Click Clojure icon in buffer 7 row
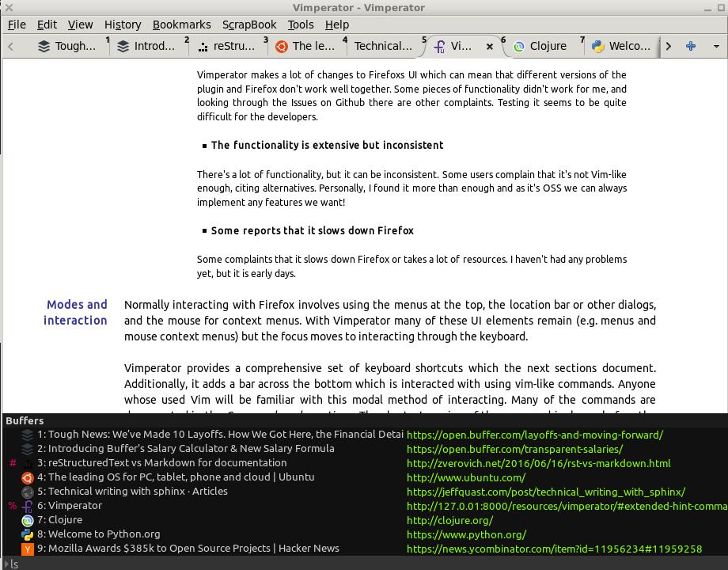 click(x=28, y=520)
